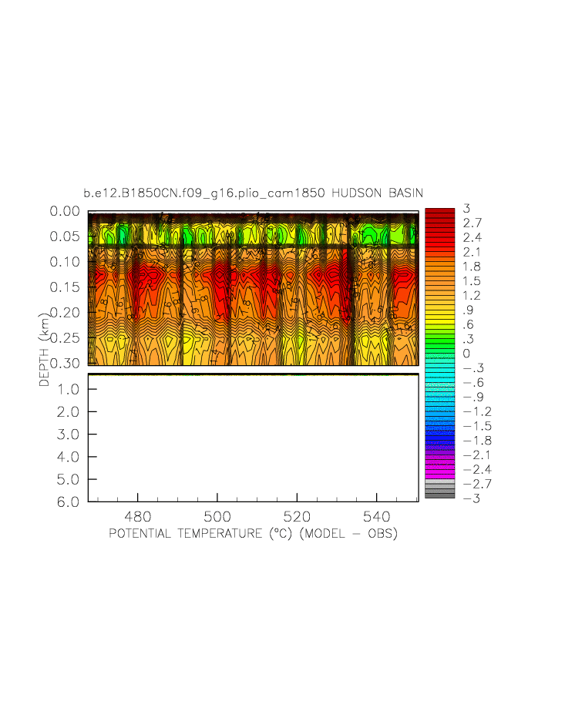Click the dark blue colorbar band
Viewport: 565px width, 728px height.
[439, 435]
